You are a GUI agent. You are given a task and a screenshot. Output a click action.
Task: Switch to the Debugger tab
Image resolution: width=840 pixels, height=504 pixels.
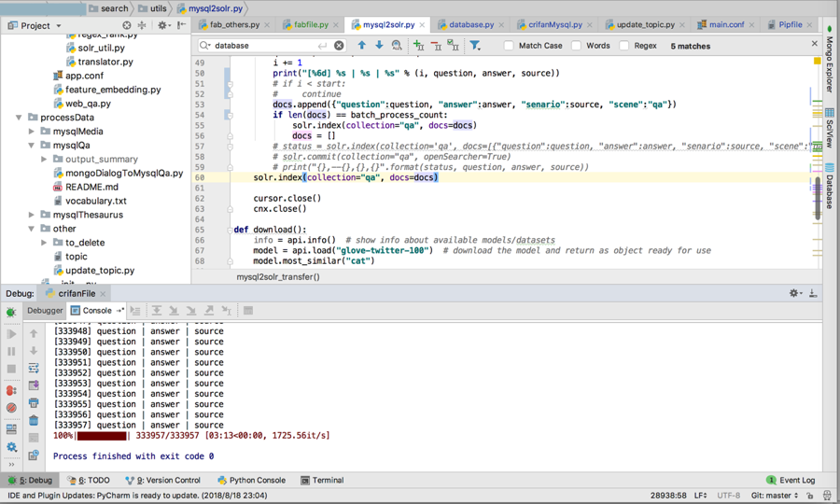(x=44, y=311)
